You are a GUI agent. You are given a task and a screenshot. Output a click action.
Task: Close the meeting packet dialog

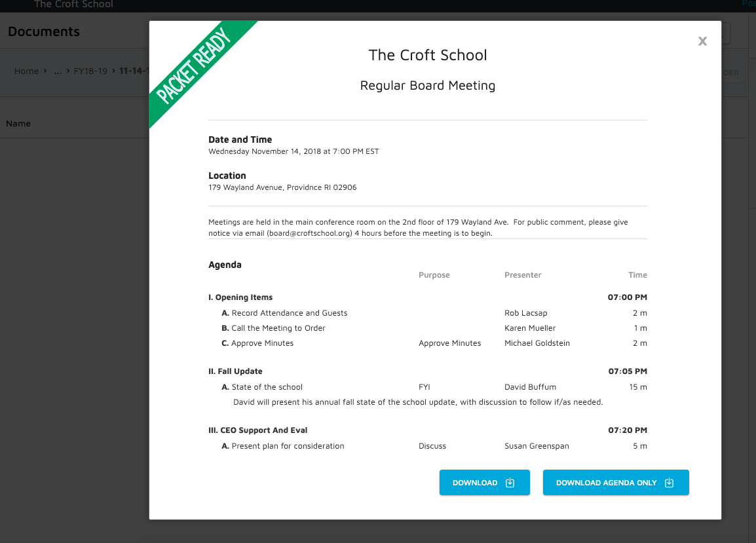tap(702, 41)
